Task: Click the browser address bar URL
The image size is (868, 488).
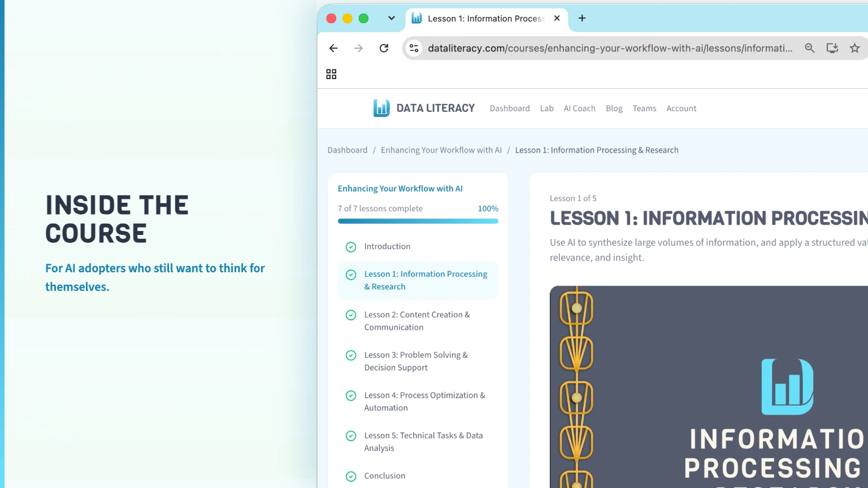Action: coord(610,48)
